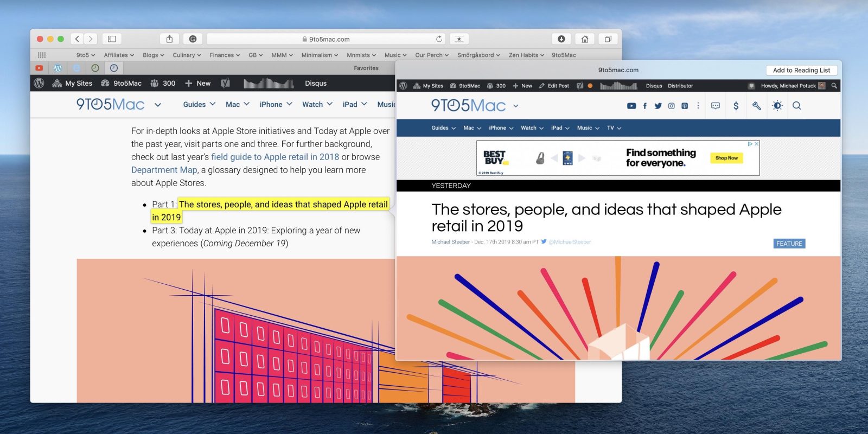
Task: Reload the 9to5mac.com page
Action: (439, 39)
